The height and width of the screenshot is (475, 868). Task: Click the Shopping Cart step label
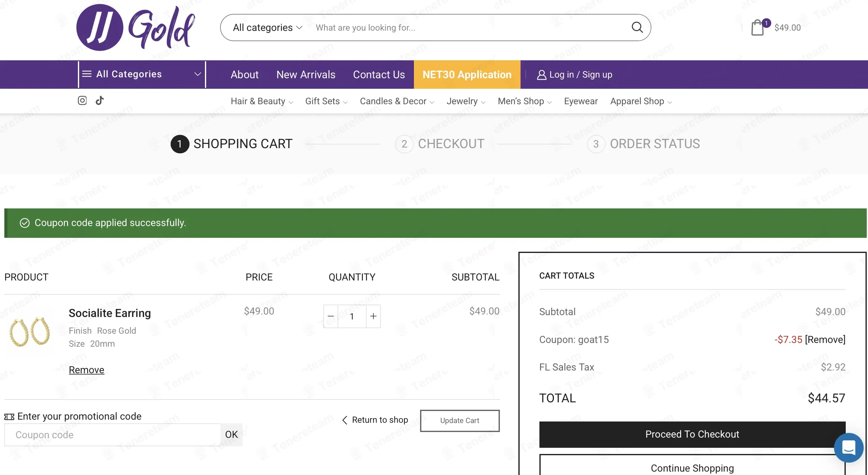pyautogui.click(x=243, y=144)
